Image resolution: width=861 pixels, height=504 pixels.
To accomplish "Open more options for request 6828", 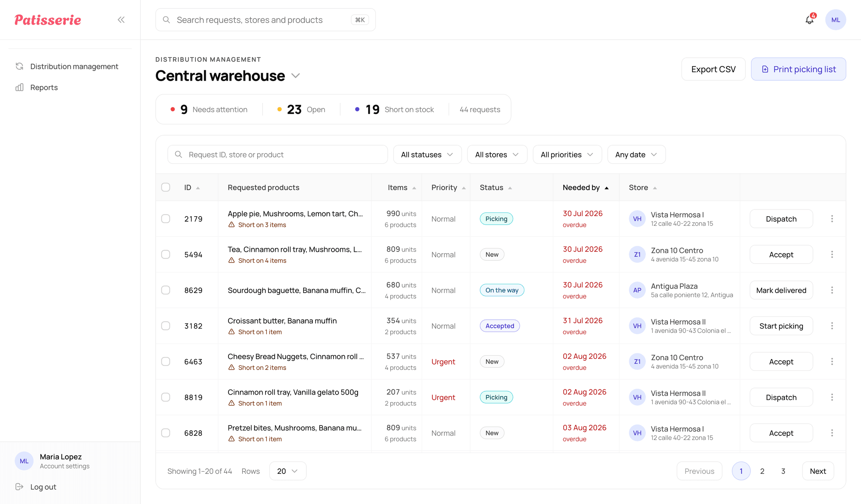I will tap(832, 433).
